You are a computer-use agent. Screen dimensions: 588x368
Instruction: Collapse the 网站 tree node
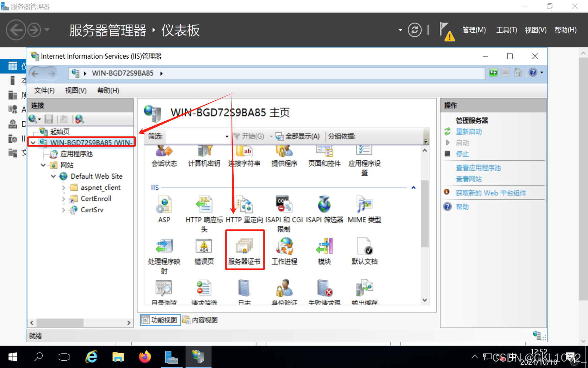coord(43,165)
